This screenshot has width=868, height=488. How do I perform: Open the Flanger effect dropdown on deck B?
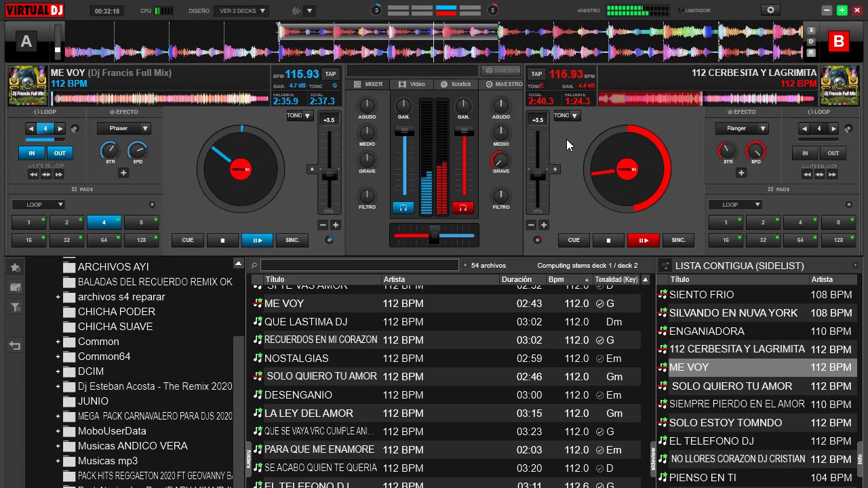[742, 128]
